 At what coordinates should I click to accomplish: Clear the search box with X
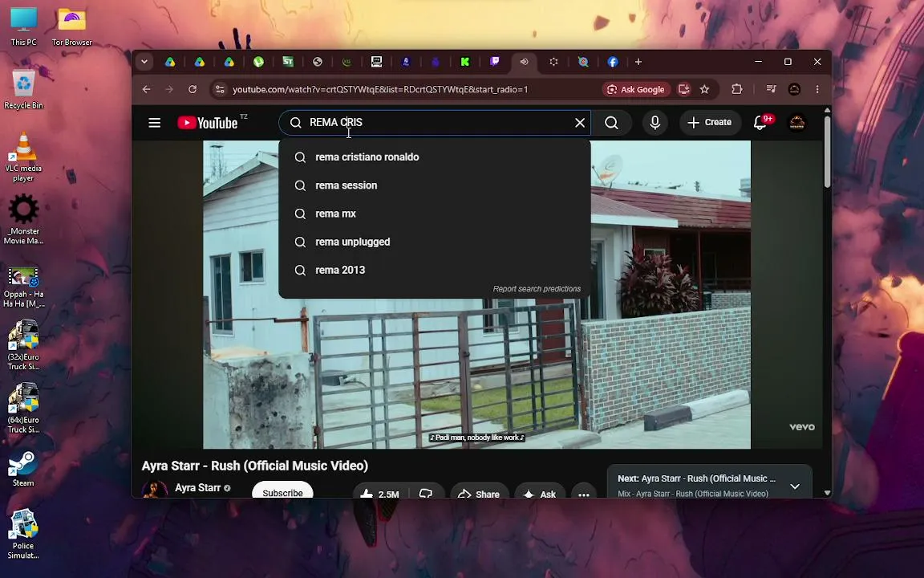coord(580,123)
